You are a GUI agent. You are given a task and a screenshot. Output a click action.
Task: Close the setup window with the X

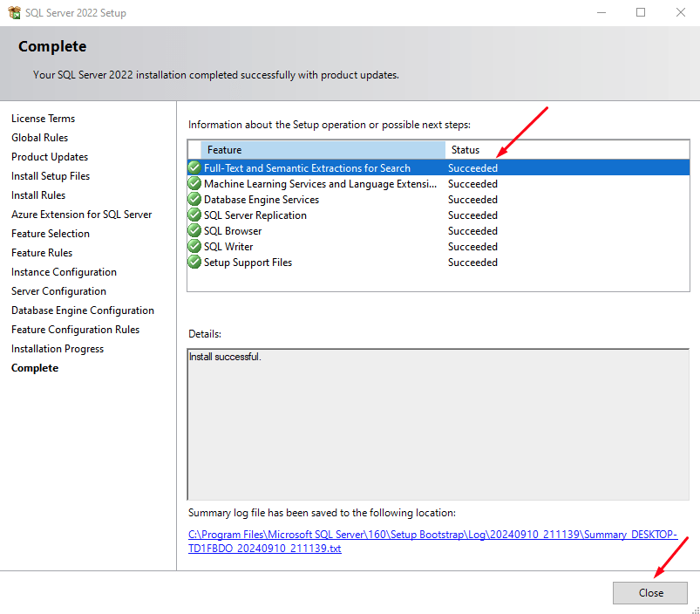click(680, 12)
